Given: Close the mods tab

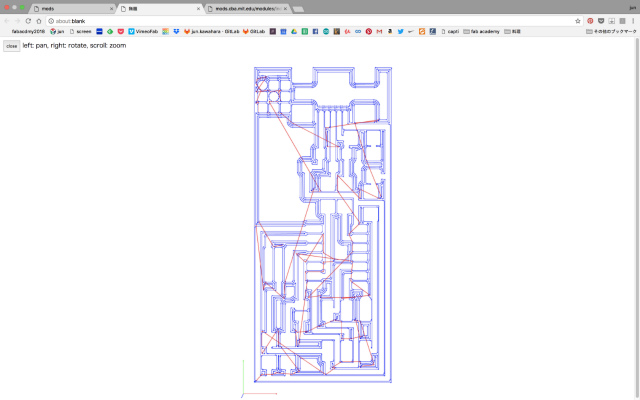Looking at the screenshot, I should (111, 9).
